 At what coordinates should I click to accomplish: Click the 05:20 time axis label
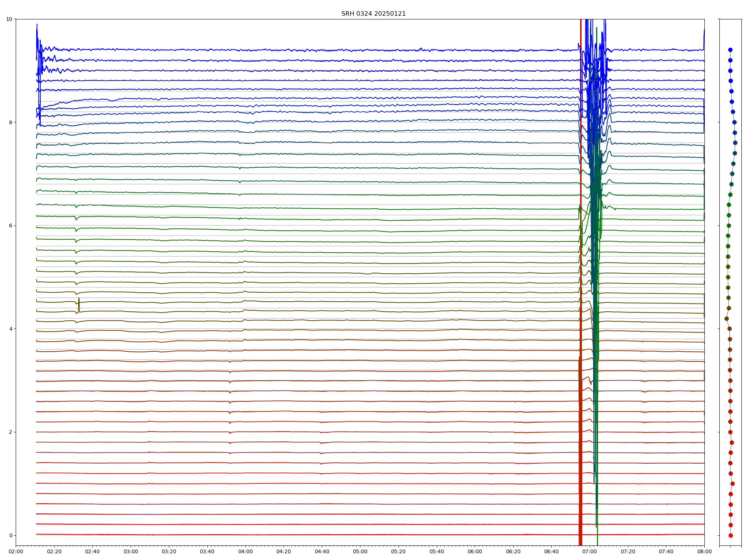[x=399, y=551]
